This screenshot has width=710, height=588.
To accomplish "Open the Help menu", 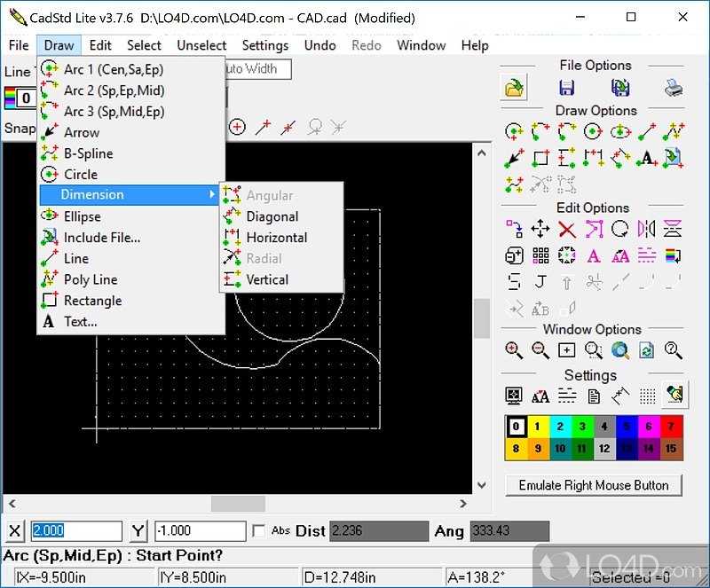I will coord(475,45).
